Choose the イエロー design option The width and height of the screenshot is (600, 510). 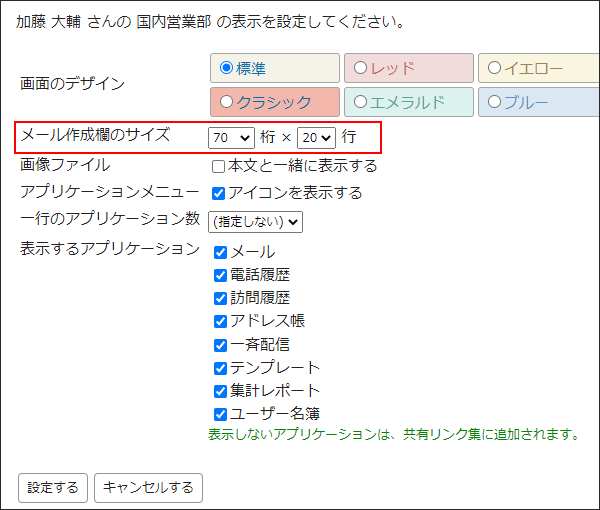494,68
